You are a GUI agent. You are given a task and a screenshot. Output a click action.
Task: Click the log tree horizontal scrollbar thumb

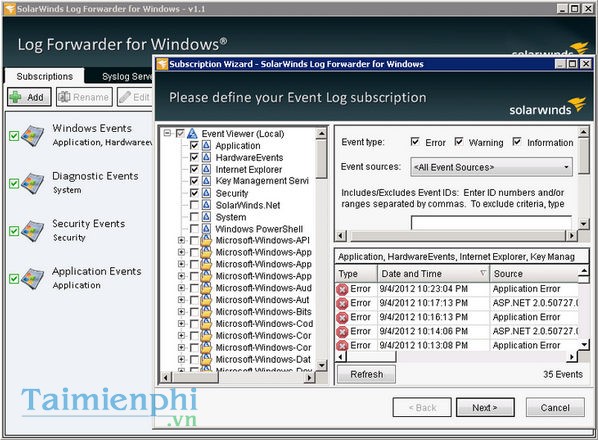195,377
